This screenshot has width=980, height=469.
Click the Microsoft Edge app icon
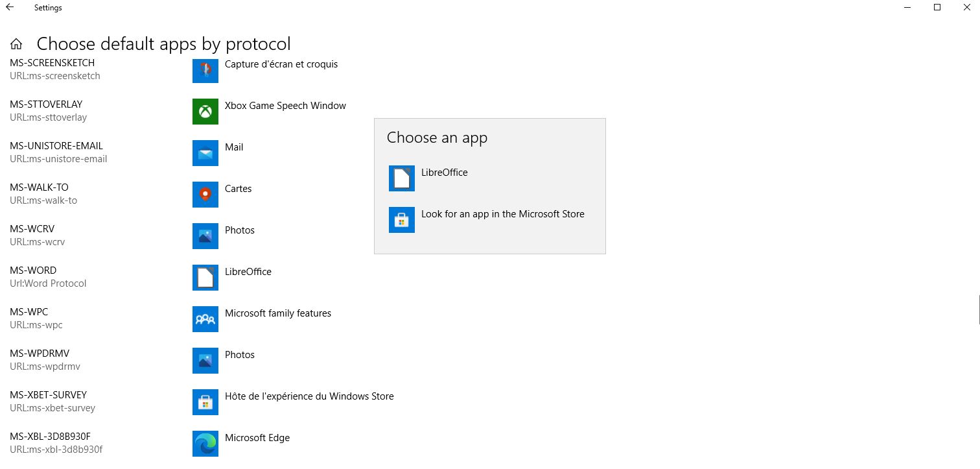(205, 444)
